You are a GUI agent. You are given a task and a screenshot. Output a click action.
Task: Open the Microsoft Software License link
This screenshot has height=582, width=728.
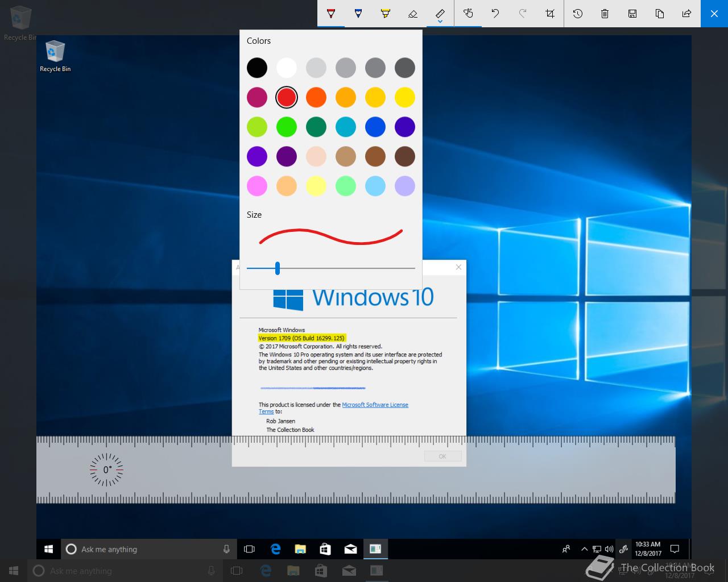pos(375,405)
